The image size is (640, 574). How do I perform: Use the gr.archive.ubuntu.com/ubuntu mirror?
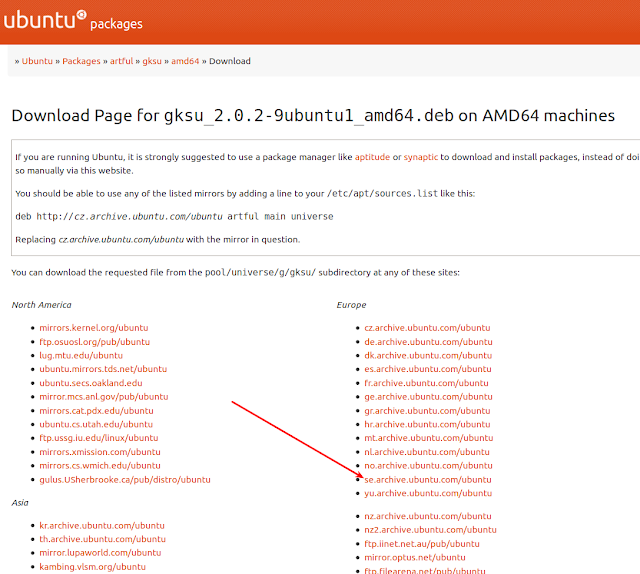click(x=427, y=411)
